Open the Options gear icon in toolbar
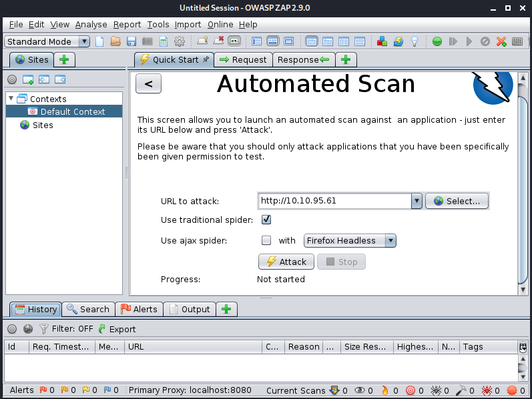This screenshot has width=532, height=399. [x=179, y=41]
